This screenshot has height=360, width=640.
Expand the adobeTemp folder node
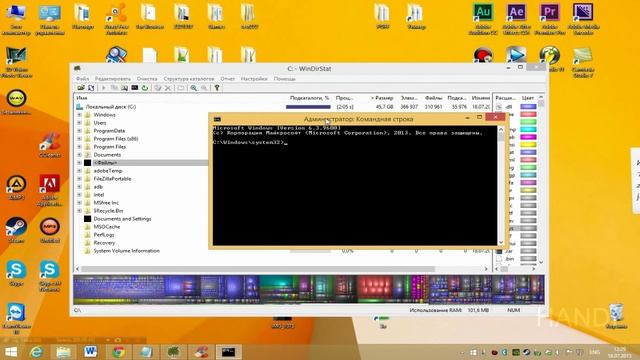click(79, 171)
